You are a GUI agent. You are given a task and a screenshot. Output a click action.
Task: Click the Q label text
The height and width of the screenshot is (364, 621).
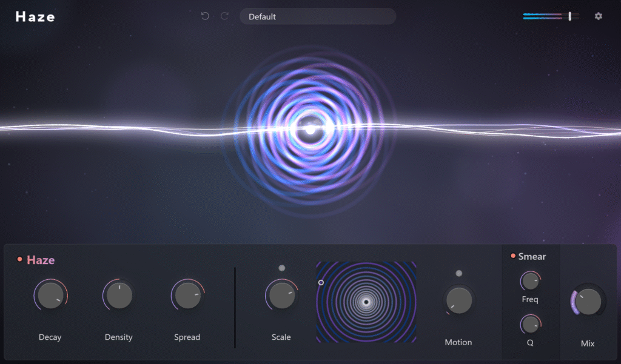click(530, 343)
